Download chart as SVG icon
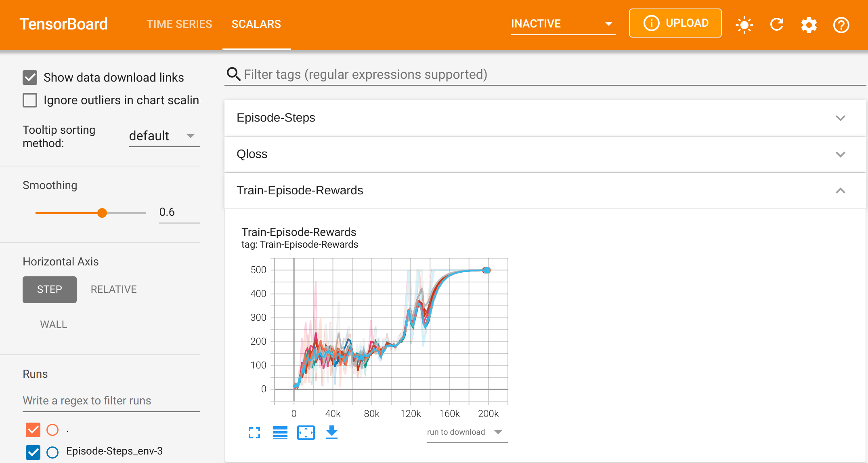 tap(332, 433)
